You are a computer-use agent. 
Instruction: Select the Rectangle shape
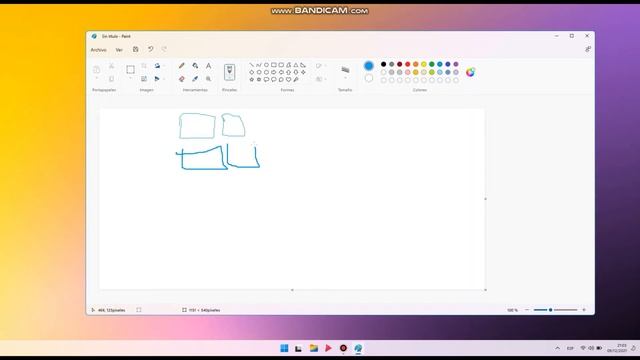click(274, 65)
